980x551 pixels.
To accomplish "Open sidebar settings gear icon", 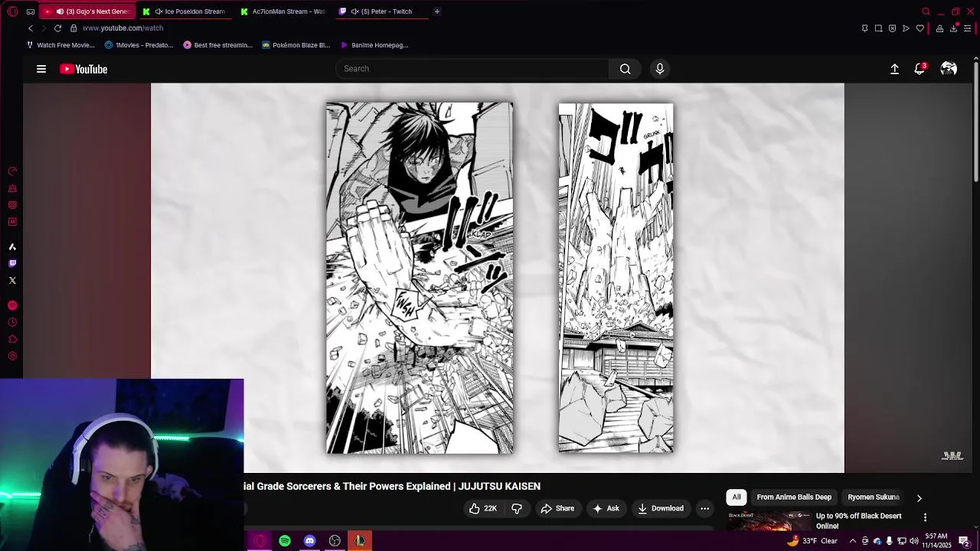I will [12, 356].
